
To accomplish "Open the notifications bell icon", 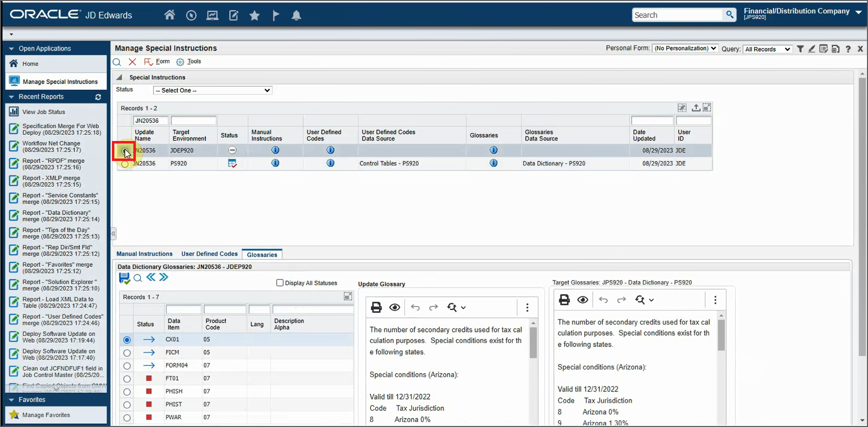I will click(296, 15).
